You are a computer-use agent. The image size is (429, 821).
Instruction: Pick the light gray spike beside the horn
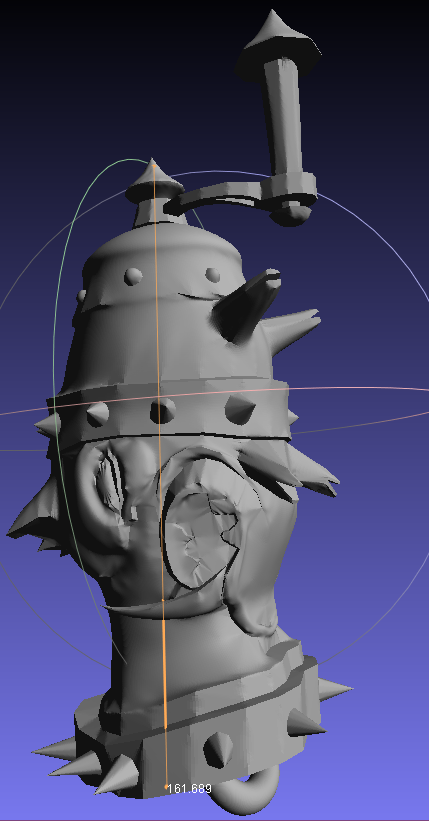pos(291,326)
